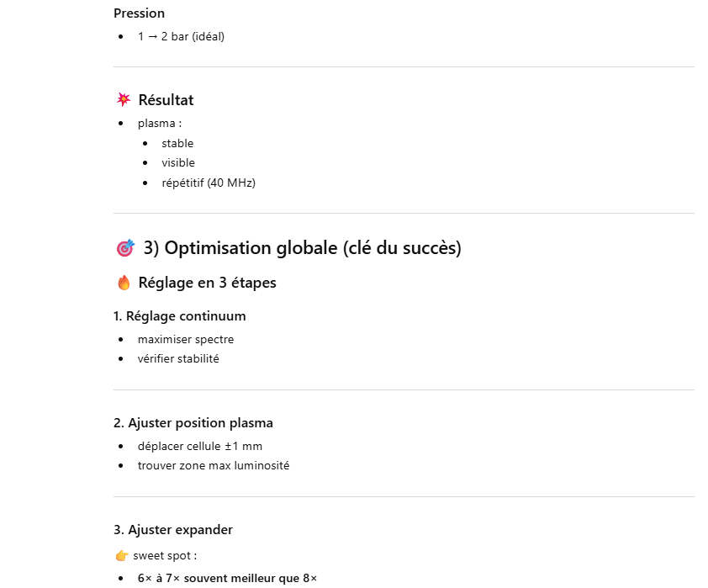Click the "vérifier stabilité" bullet
Viewport: 708px width, 588px height.
click(x=178, y=359)
